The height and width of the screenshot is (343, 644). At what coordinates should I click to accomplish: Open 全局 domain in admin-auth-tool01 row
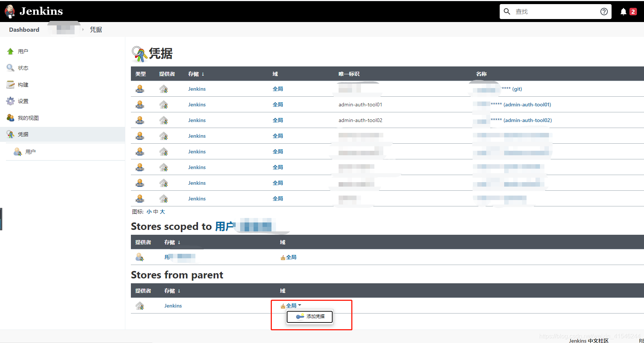tap(278, 105)
